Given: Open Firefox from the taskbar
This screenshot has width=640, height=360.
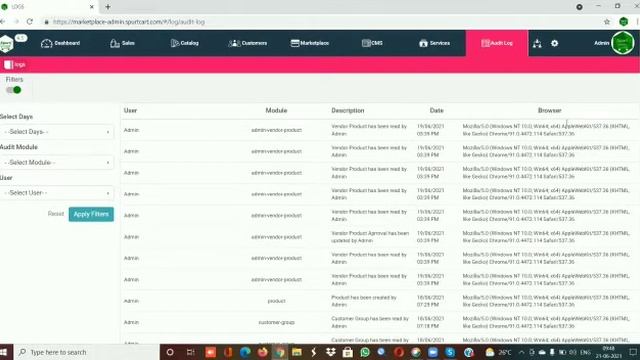Looking at the screenshot, I should 262,352.
